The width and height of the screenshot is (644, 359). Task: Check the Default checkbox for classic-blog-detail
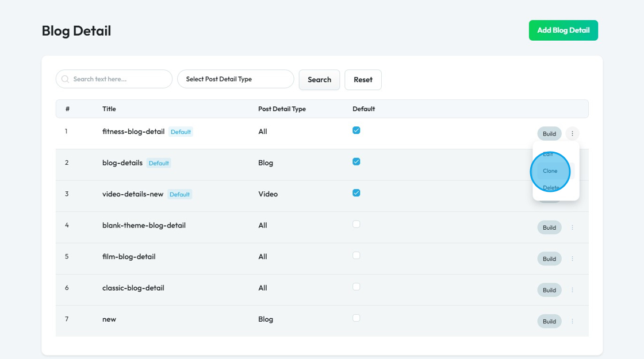pyautogui.click(x=356, y=287)
